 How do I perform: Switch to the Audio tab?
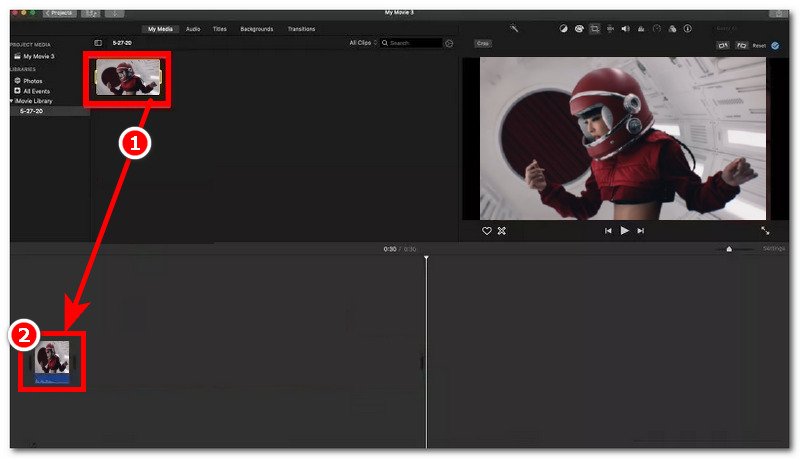coord(193,29)
